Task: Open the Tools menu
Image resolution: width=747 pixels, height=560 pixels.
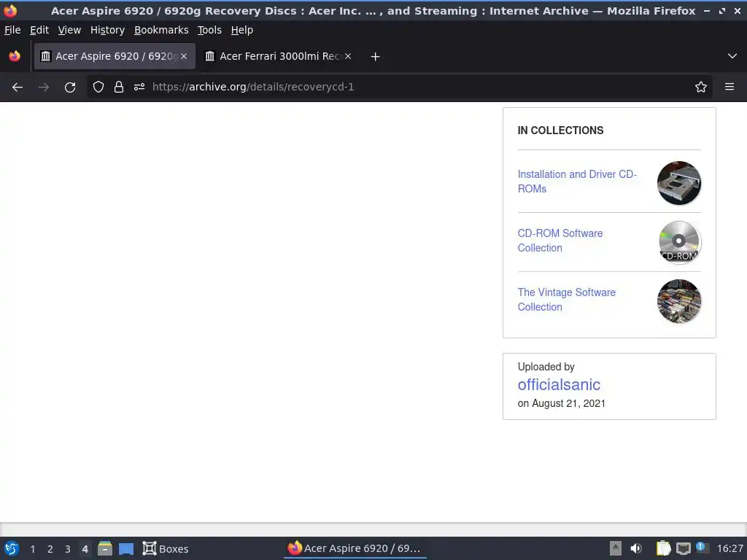Action: [x=209, y=30]
